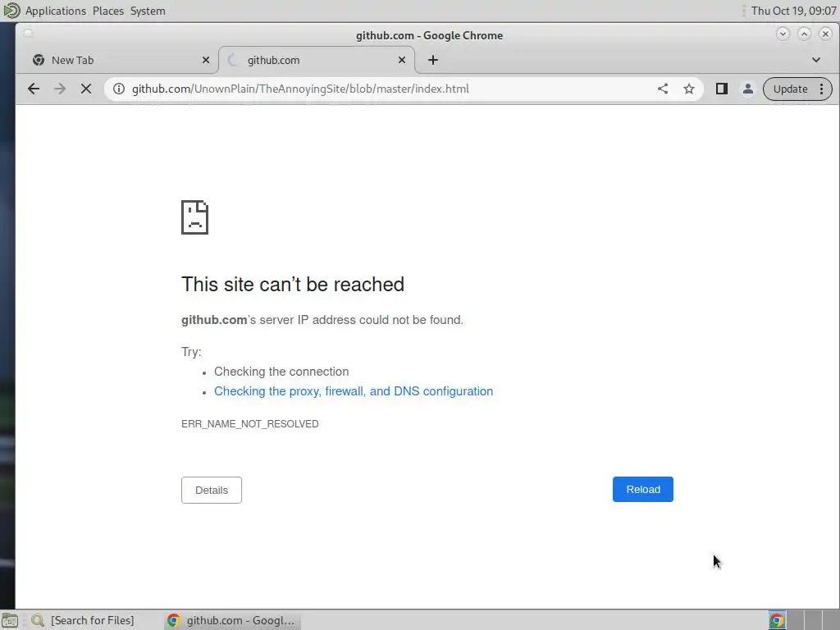
Task: Open the Places menu
Action: point(108,11)
